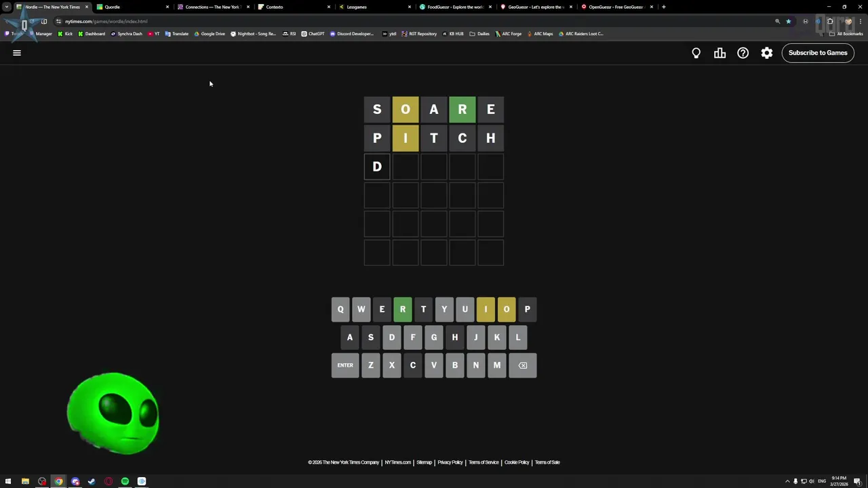Switch to the OpenGuessr tab
The width and height of the screenshot is (868, 488).
coord(616,7)
